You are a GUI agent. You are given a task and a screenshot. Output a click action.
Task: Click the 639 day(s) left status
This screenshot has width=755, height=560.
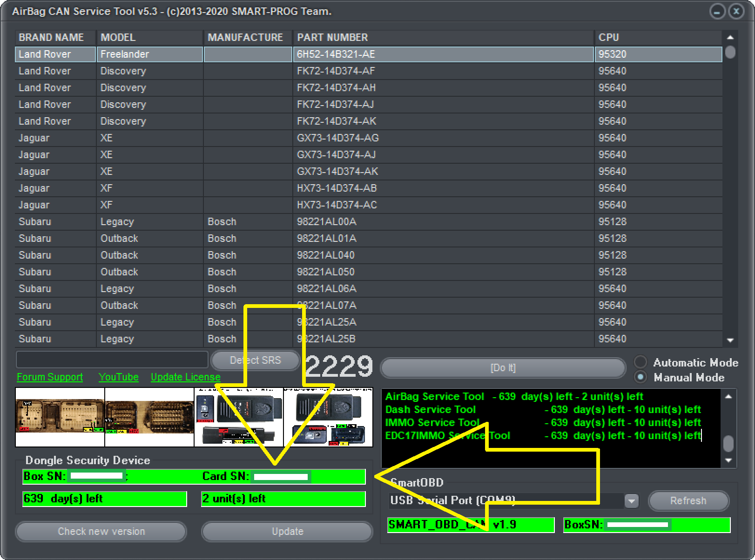pyautogui.click(x=105, y=499)
